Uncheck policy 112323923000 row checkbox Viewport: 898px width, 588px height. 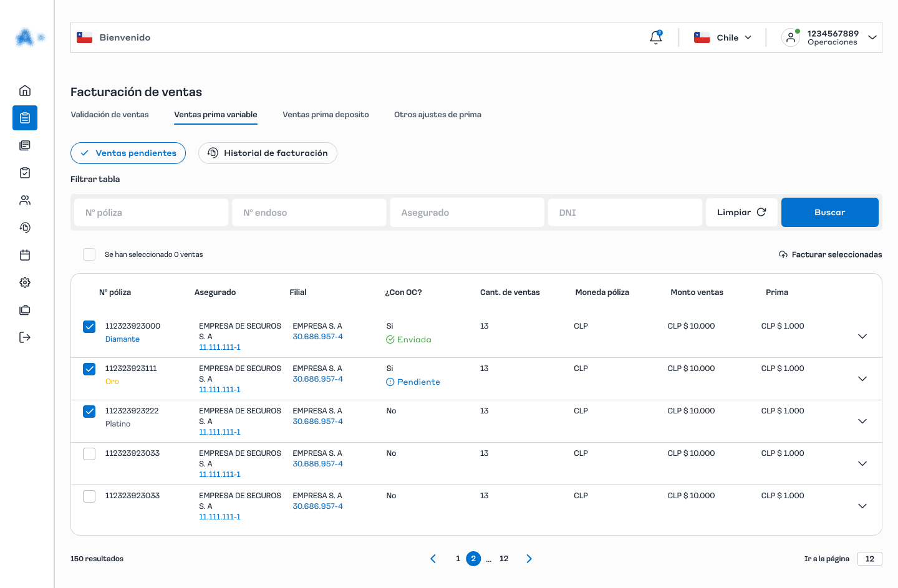point(89,327)
